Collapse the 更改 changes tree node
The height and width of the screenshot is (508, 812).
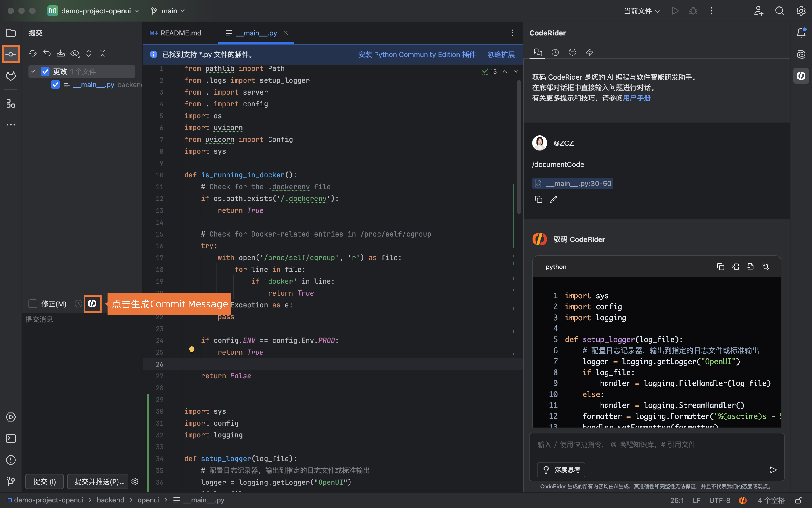tap(33, 72)
